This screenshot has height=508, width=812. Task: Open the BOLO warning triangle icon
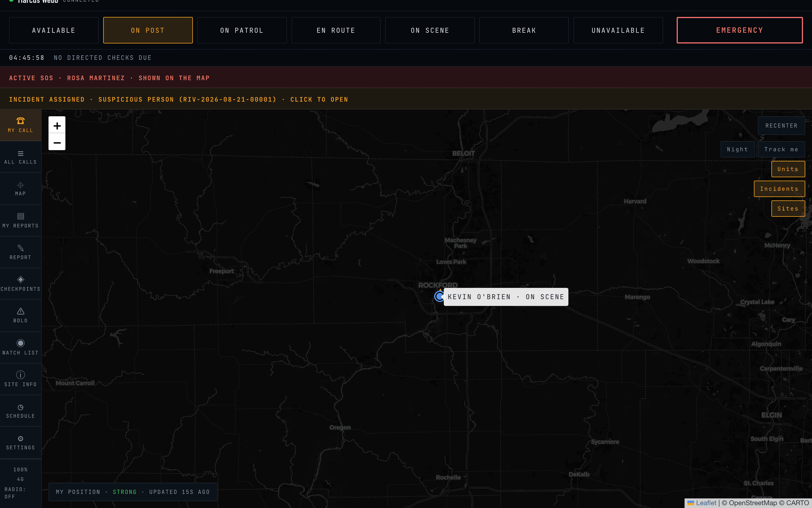coord(21,311)
